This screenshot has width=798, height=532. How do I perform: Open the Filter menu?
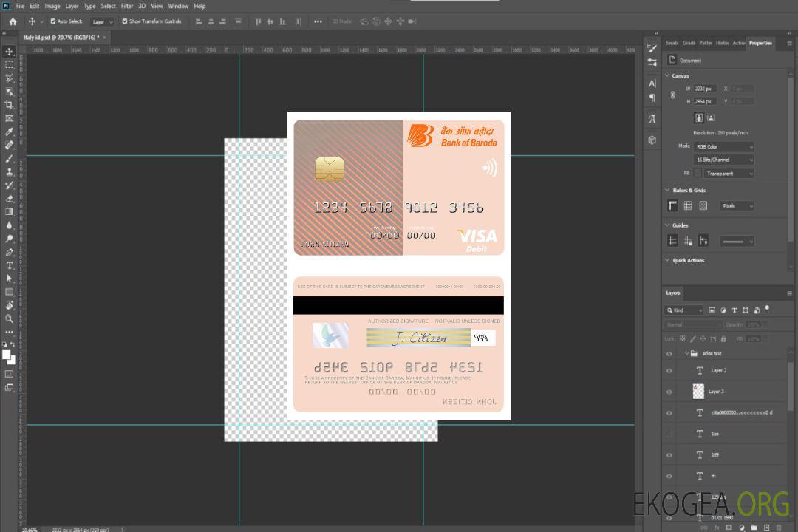click(x=127, y=6)
